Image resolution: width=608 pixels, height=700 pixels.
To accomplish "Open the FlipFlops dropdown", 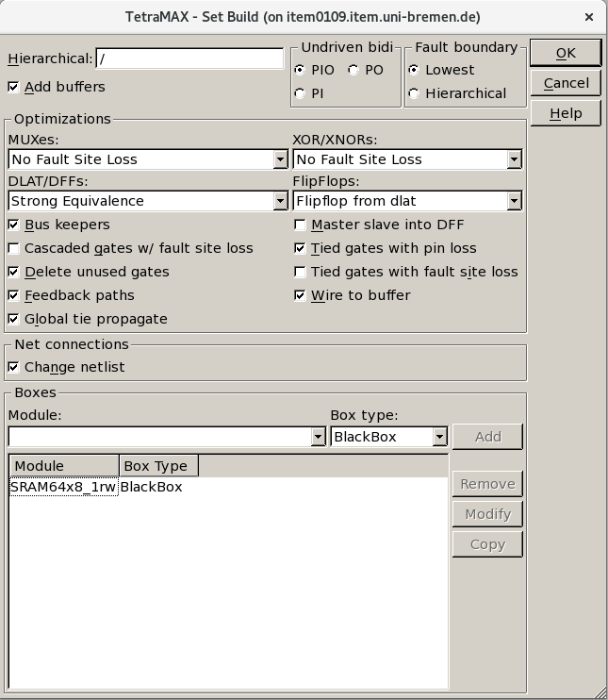I will 514,201.
